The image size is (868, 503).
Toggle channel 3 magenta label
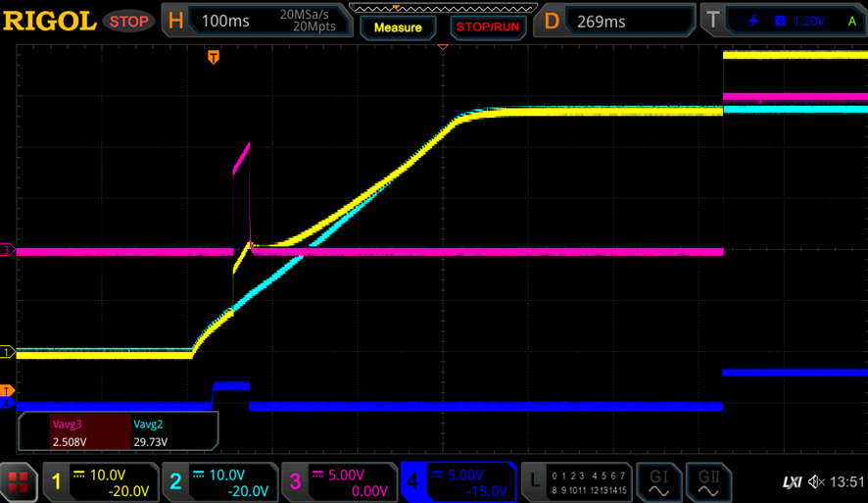coord(295,481)
